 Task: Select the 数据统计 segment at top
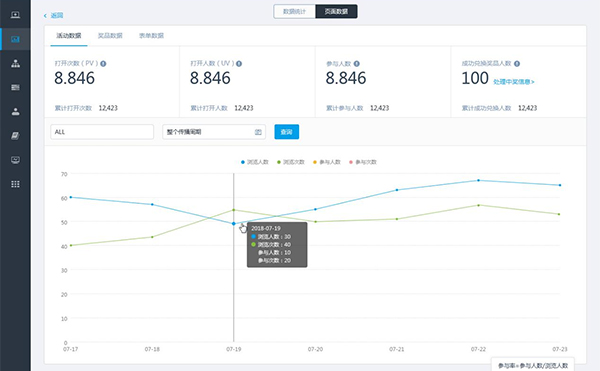coord(294,11)
